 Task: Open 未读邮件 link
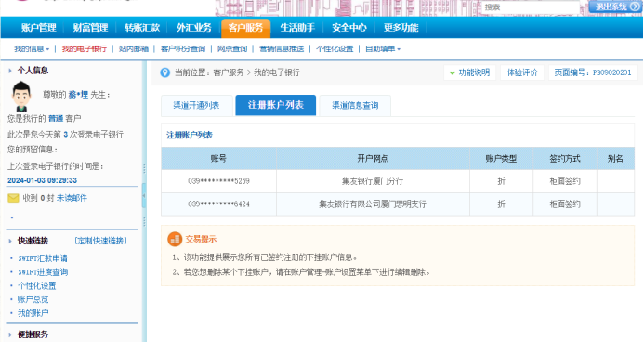coord(72,198)
